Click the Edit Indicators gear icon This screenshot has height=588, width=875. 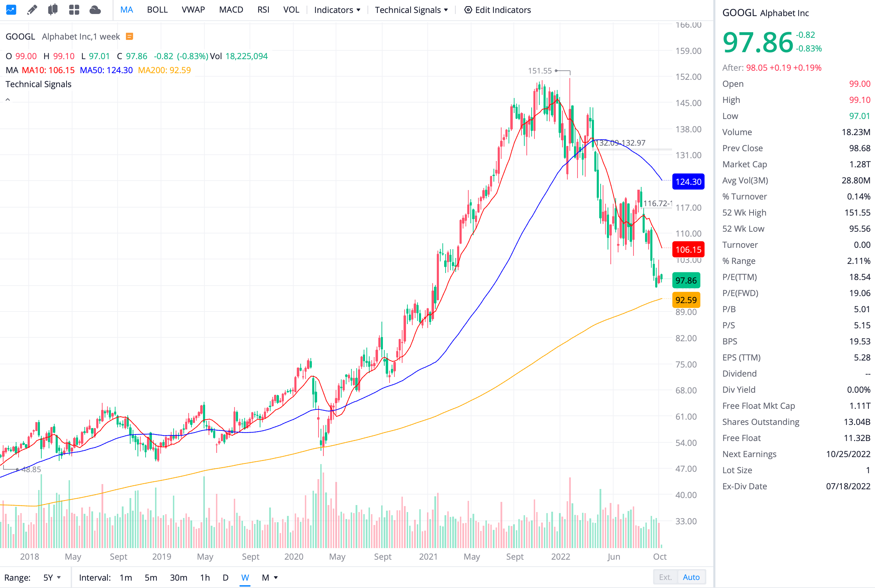[468, 10]
